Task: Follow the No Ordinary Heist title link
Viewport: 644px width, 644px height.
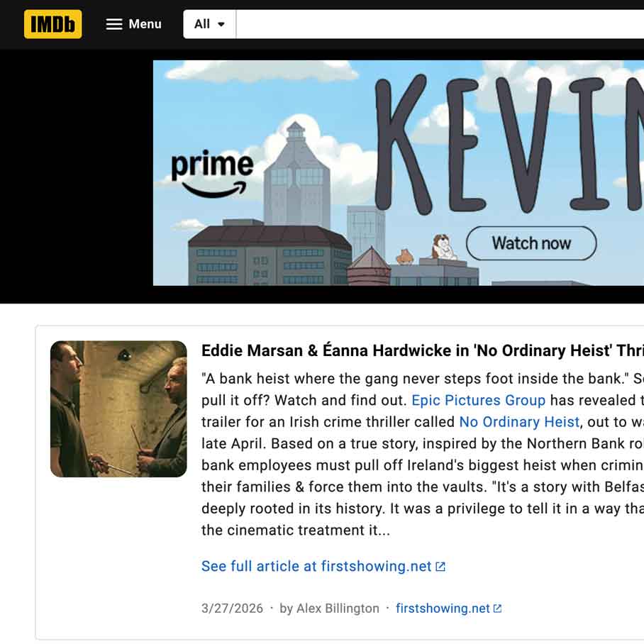Action: [519, 422]
